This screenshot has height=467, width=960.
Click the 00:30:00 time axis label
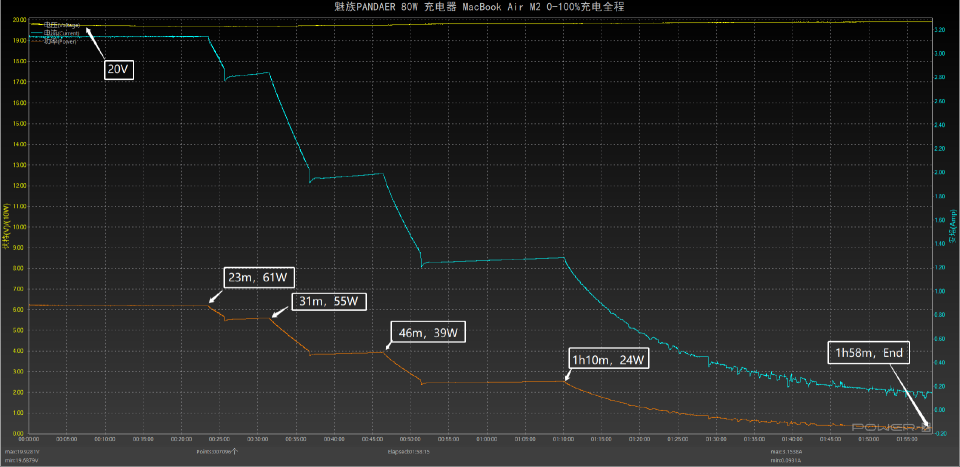point(258,439)
